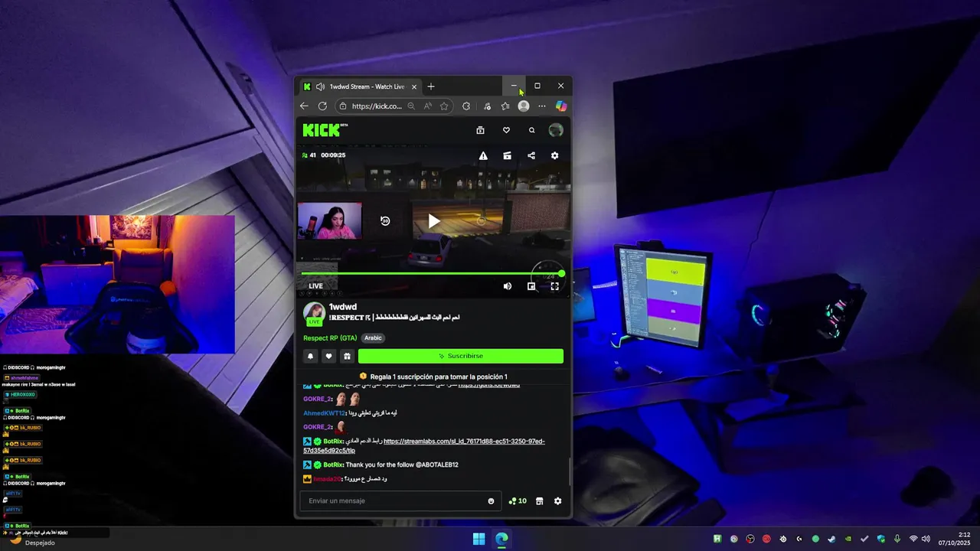Go to the Kick home logo
This screenshot has height=551, width=980.
point(325,130)
